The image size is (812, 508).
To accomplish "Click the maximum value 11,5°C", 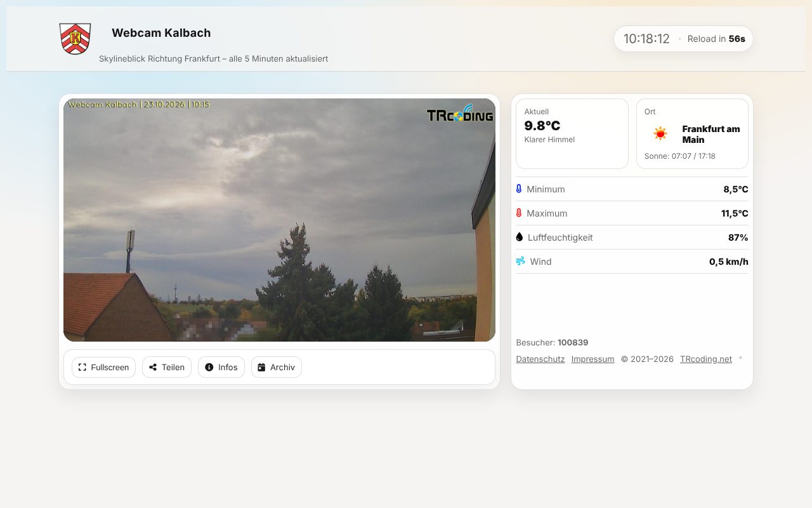I will (735, 213).
